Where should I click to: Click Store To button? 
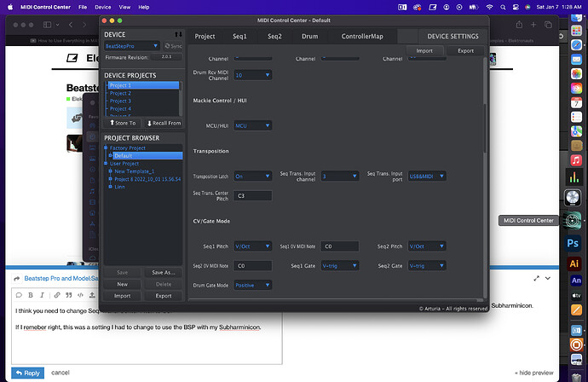coord(123,123)
